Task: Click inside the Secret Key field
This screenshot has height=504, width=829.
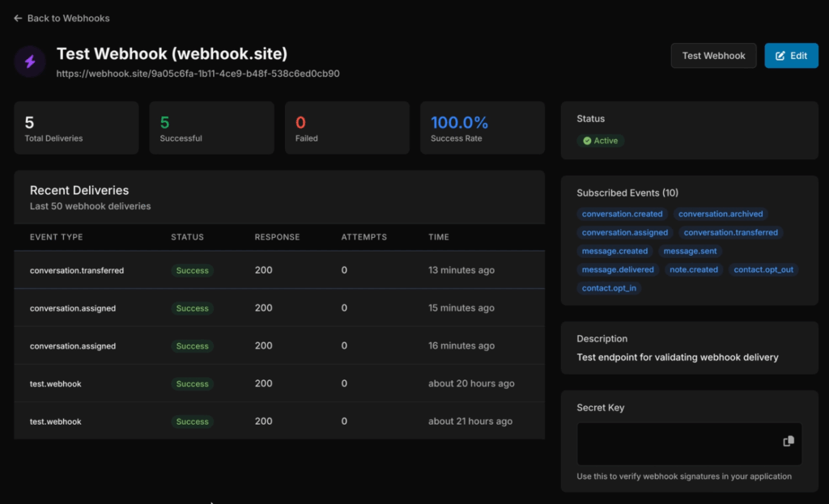Action: 676,443
